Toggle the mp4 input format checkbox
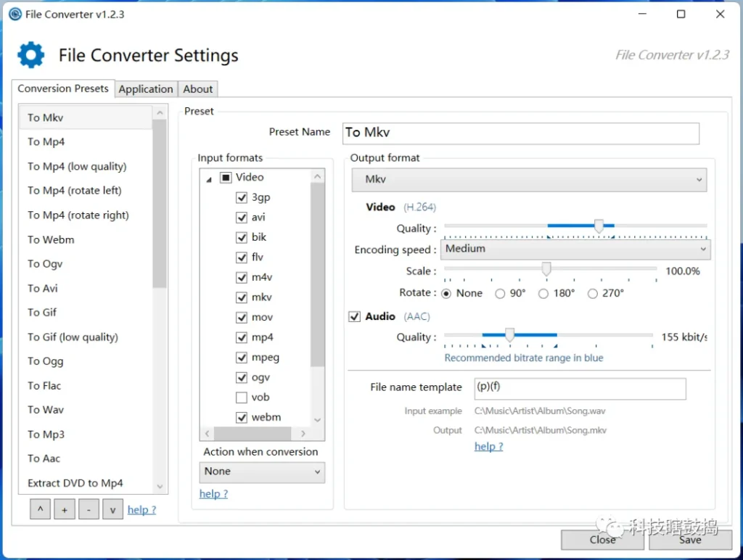Image resolution: width=743 pixels, height=560 pixels. pyautogui.click(x=242, y=337)
